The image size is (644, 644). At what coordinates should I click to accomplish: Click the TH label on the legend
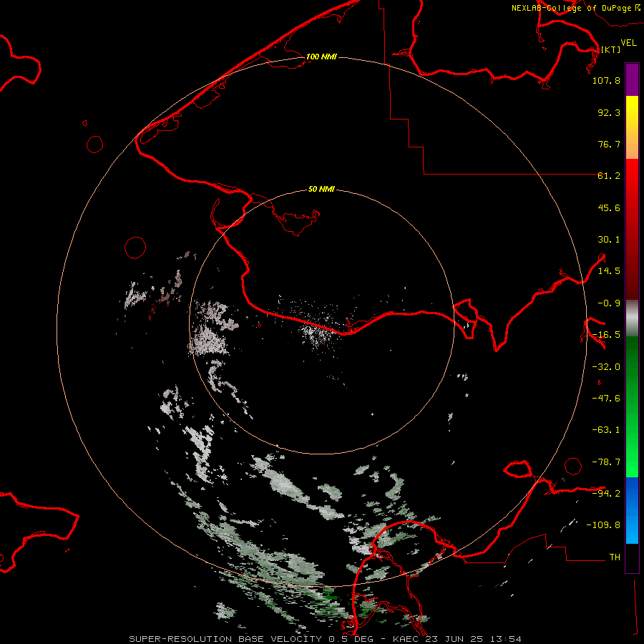click(x=615, y=557)
